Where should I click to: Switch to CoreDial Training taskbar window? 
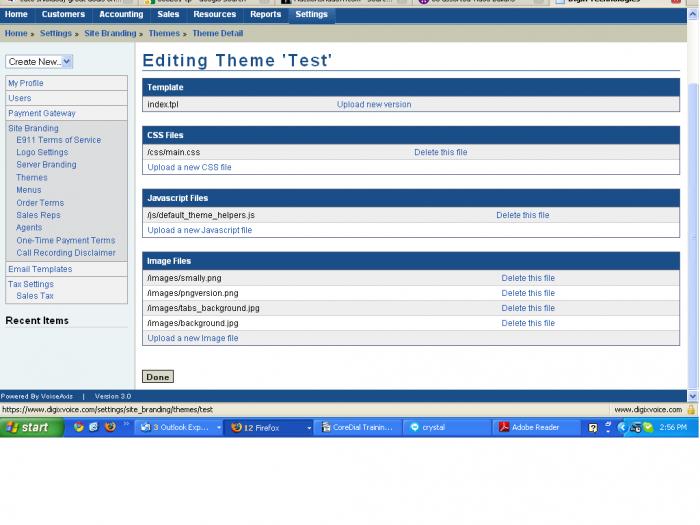click(358, 428)
